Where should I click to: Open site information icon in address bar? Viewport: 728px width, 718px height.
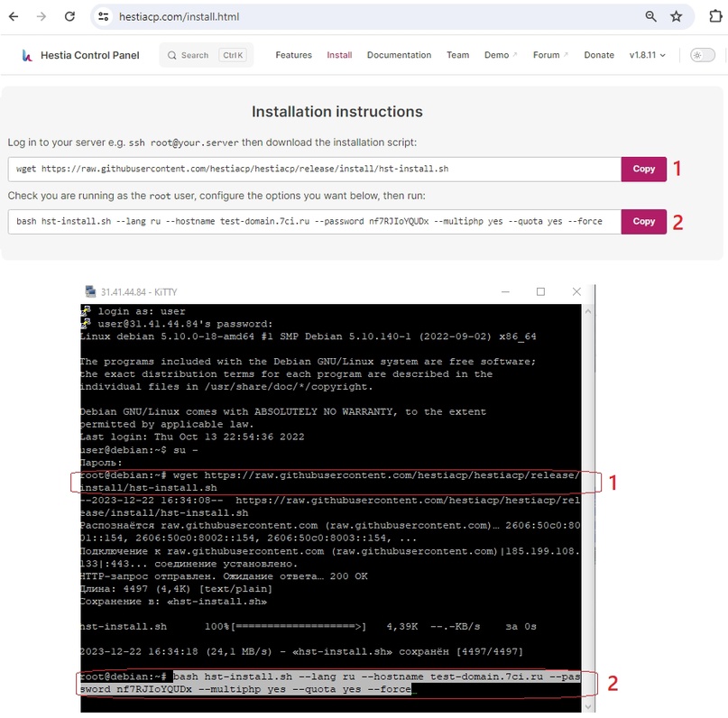point(103,16)
